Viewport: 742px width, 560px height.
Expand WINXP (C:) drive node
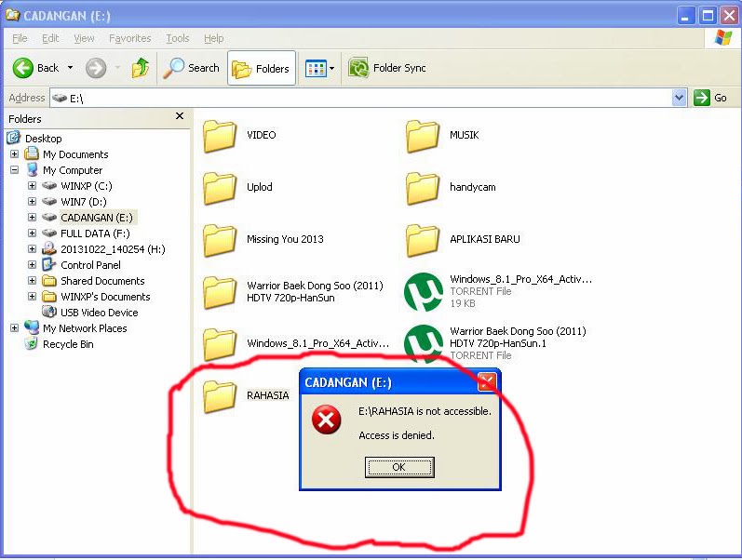pyautogui.click(x=32, y=185)
